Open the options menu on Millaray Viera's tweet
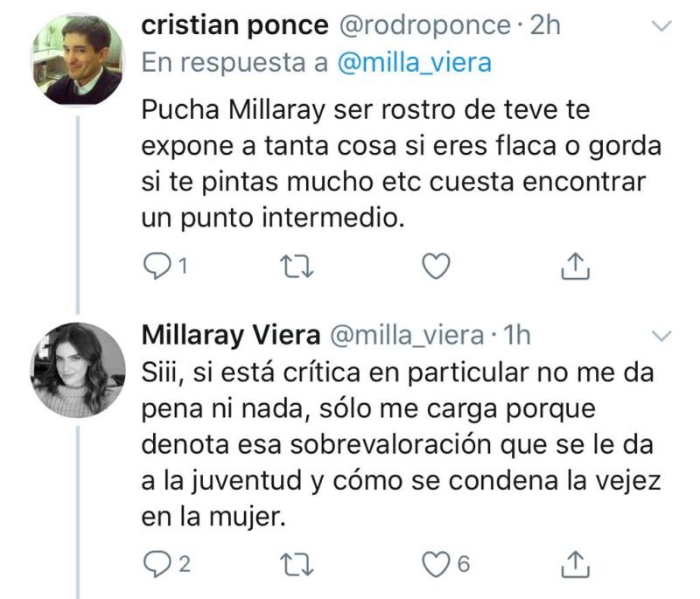 [x=662, y=336]
